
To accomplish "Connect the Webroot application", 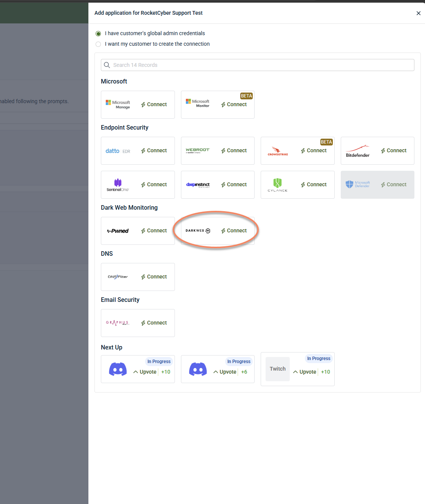I will pos(234,150).
